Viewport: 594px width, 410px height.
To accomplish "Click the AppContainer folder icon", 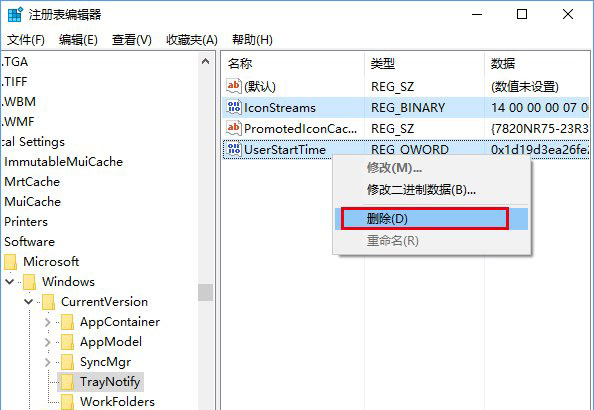I will 67,322.
